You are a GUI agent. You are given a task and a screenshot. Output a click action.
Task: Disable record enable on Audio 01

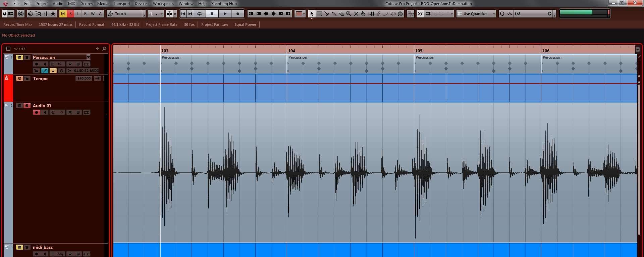pyautogui.click(x=37, y=112)
